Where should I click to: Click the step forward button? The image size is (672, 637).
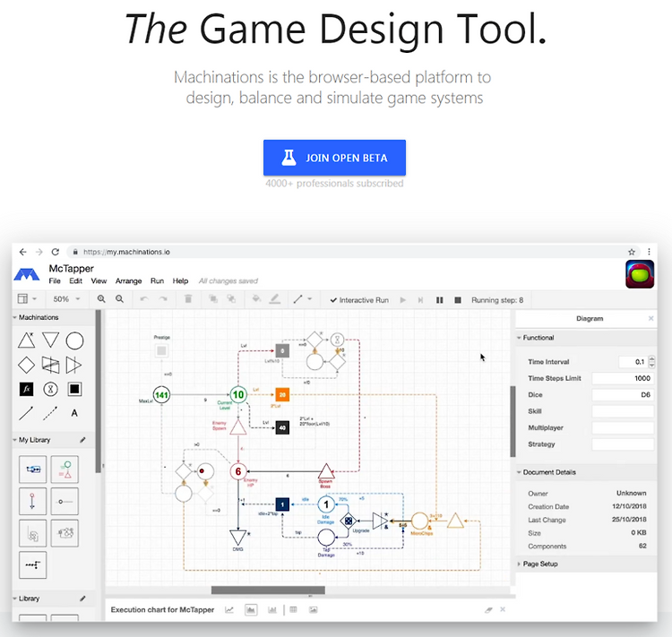(x=420, y=300)
